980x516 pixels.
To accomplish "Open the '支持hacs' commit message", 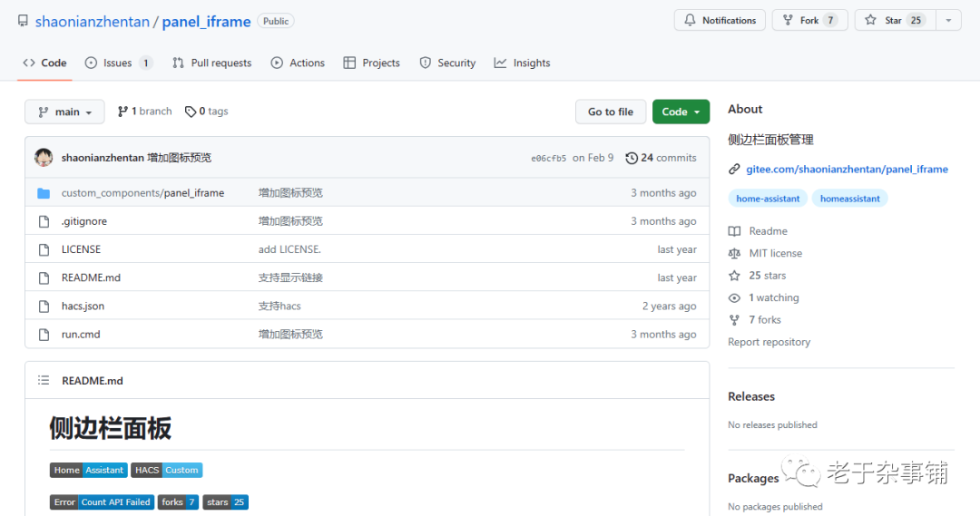I will tap(279, 307).
